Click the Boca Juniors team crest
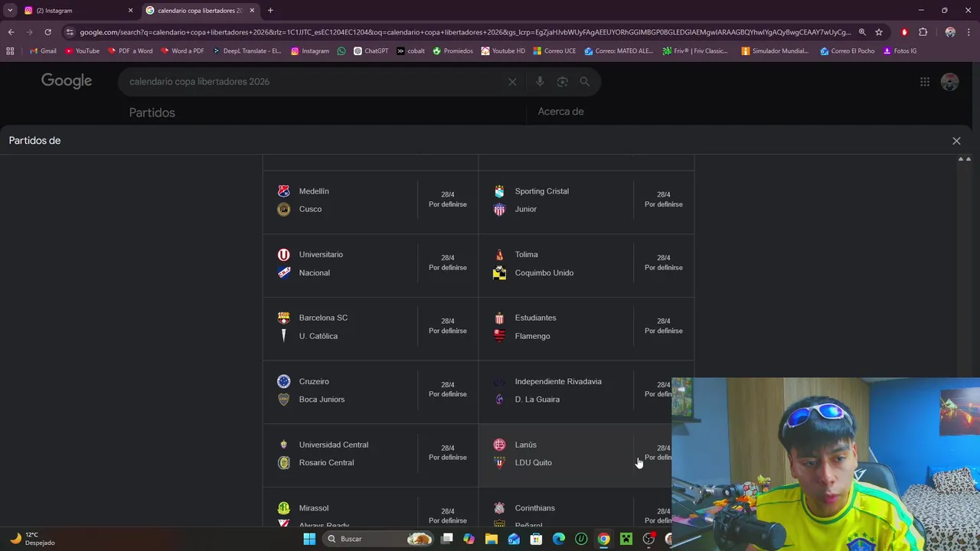The width and height of the screenshot is (980, 551). click(283, 399)
